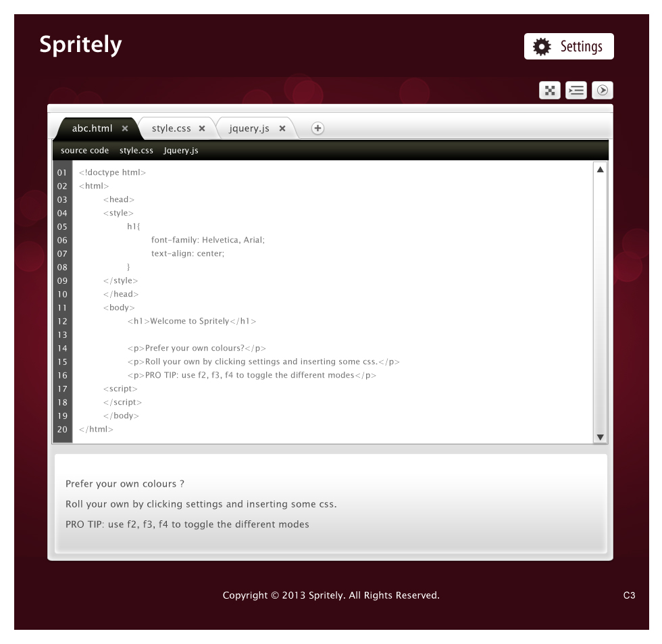The height and width of the screenshot is (644, 662).
Task: Click the scrollbar up arrow
Action: (600, 170)
